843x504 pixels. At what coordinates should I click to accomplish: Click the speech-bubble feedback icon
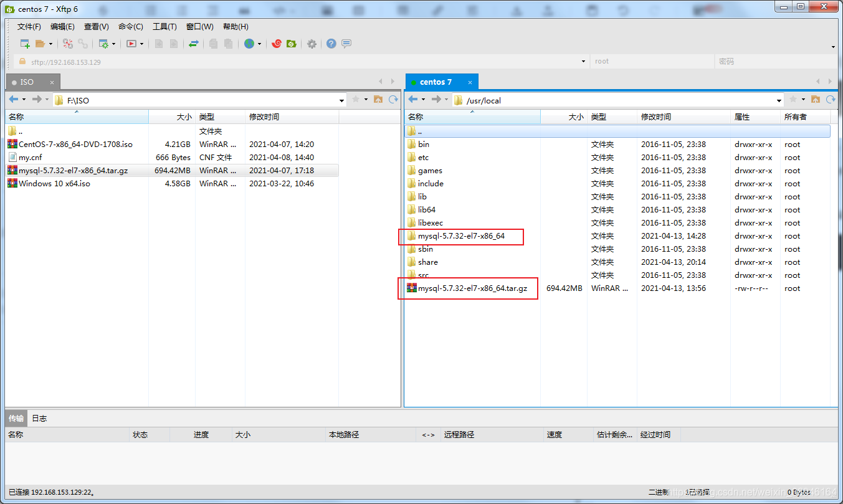pos(346,44)
